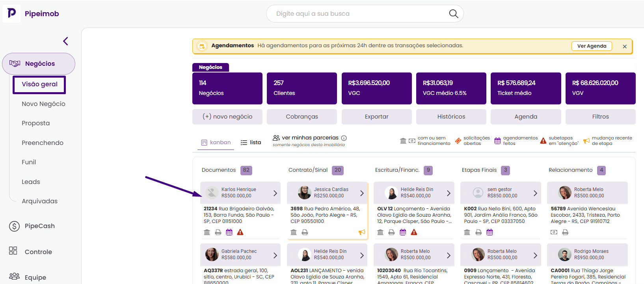
Task: Click the calendar icon on the OLV 12 card
Action: point(403,232)
